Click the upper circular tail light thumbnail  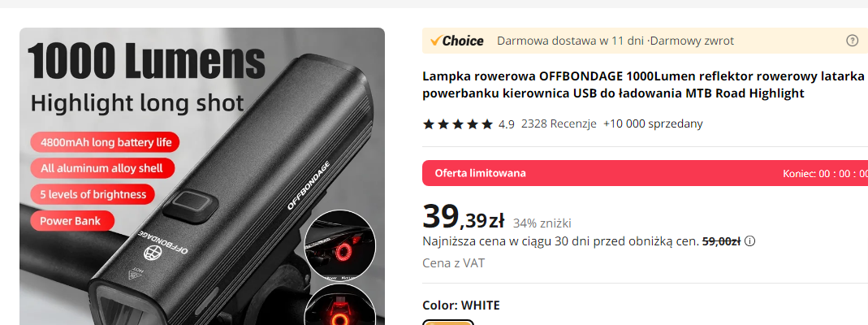tap(340, 245)
